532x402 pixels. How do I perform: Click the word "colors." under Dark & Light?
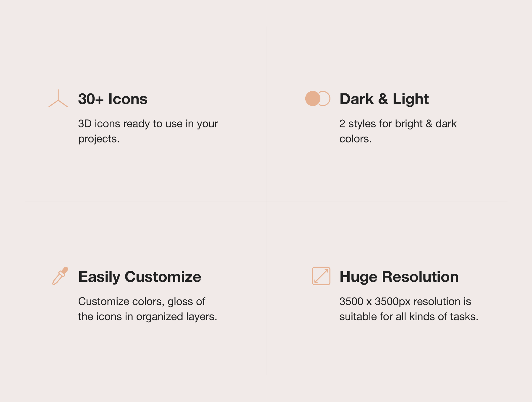click(355, 139)
